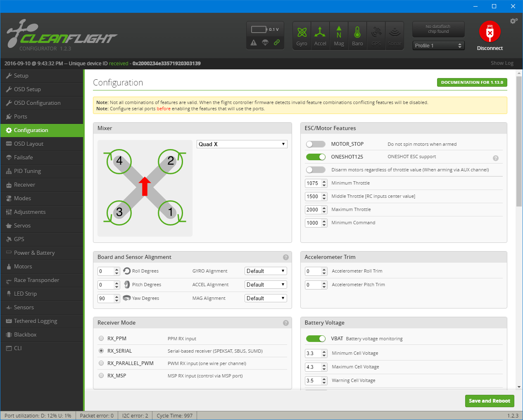
Task: Click the green link status icon
Action: click(x=277, y=42)
